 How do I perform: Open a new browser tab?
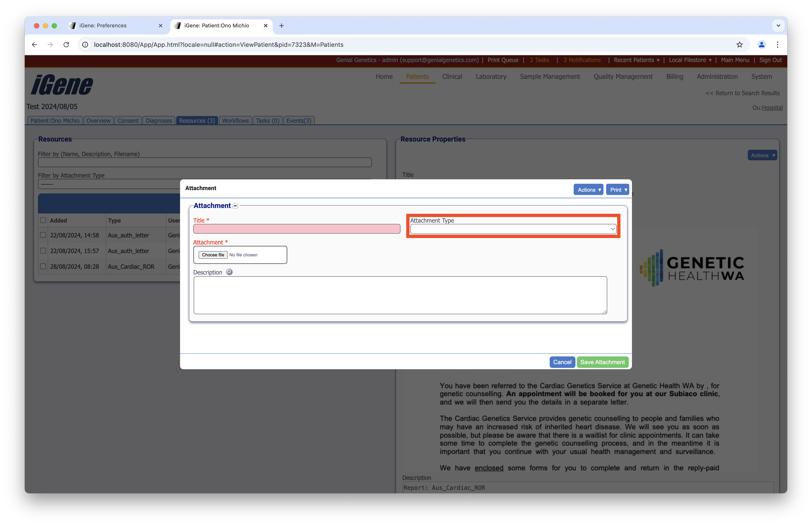tap(282, 26)
